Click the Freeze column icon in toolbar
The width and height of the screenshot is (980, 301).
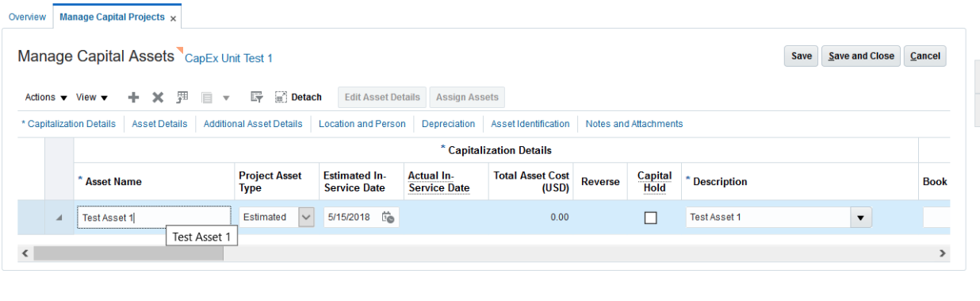182,98
